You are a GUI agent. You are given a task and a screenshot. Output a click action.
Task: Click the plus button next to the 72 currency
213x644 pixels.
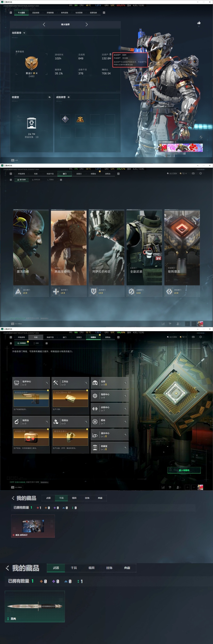pos(186,174)
